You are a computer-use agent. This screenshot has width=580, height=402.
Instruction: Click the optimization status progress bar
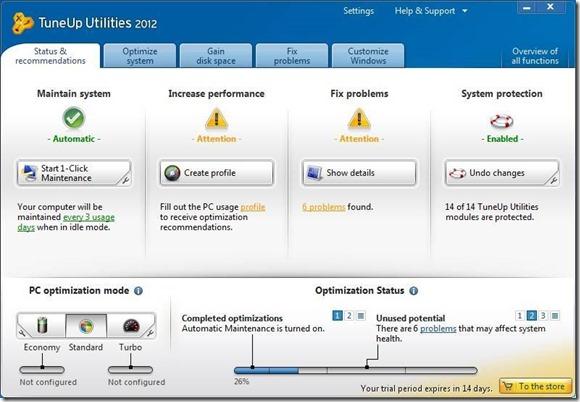point(355,370)
